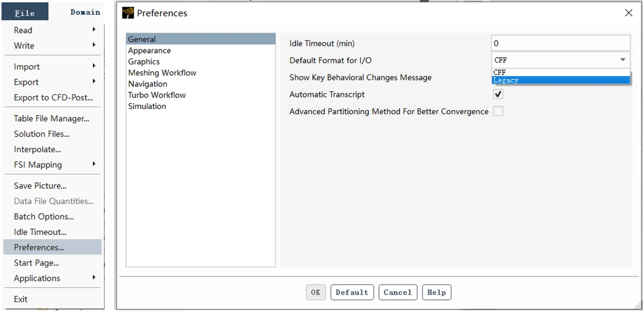The height and width of the screenshot is (312, 644).
Task: Click the Fluent logo icon in Preferences title bar
Action: pos(128,13)
